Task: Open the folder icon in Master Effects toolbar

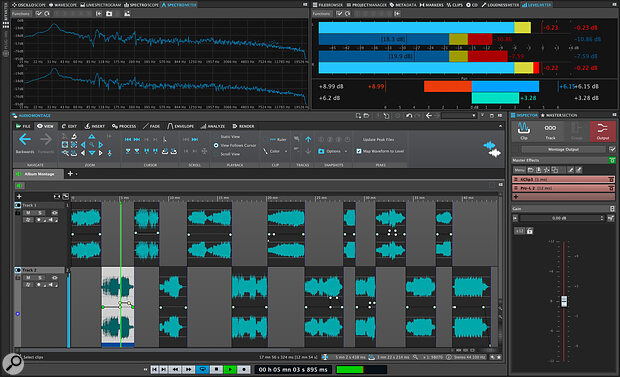Action: coord(531,170)
